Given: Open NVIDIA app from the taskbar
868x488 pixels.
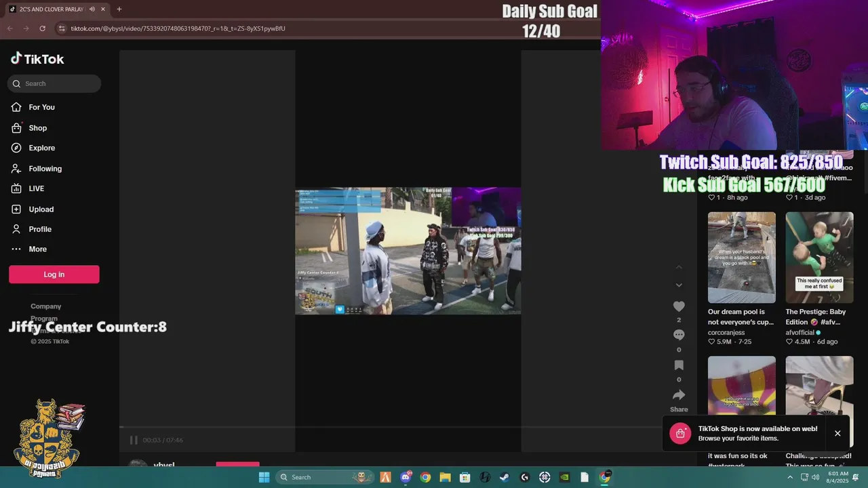Looking at the screenshot, I should [x=564, y=477].
